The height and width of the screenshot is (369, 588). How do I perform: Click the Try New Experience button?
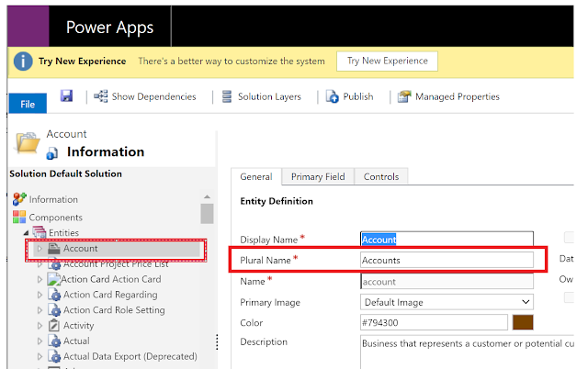coord(387,61)
